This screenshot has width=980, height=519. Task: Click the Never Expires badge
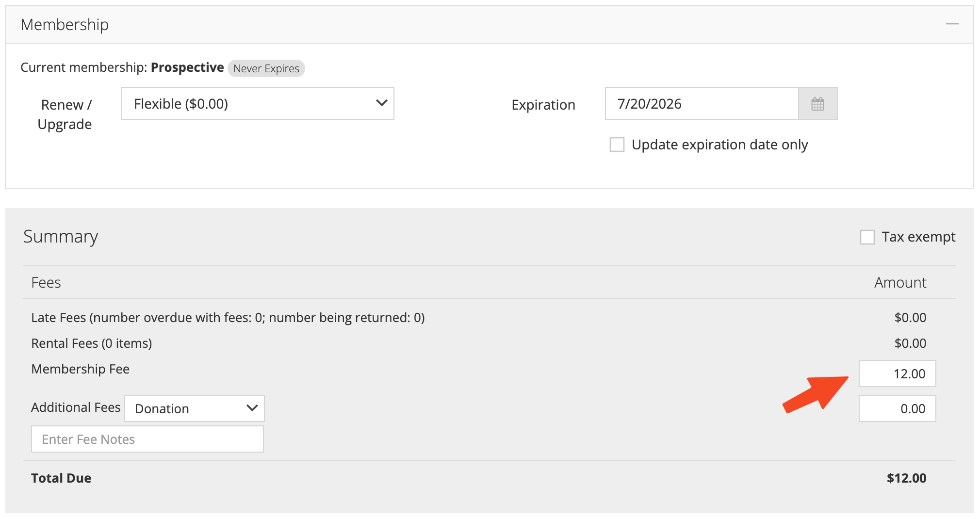click(266, 68)
